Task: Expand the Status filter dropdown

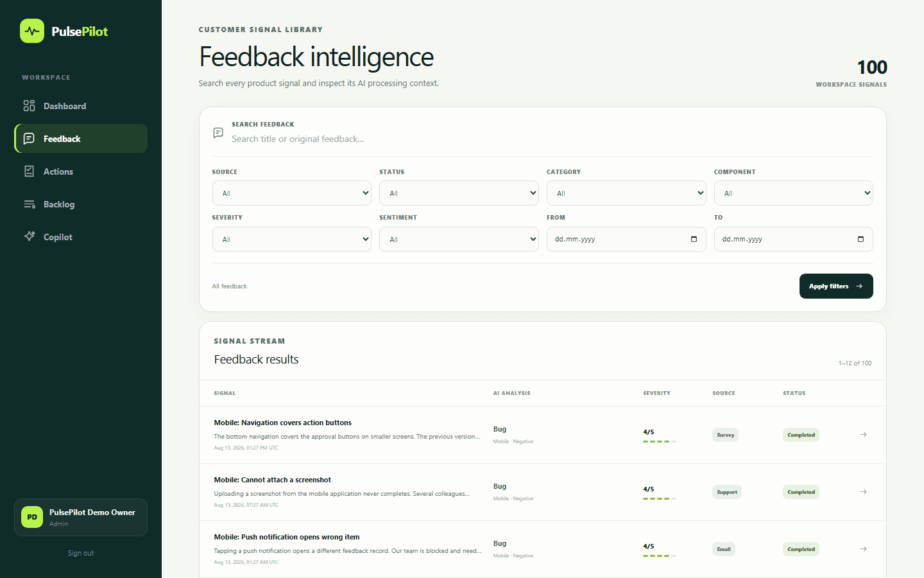Action: click(x=459, y=193)
